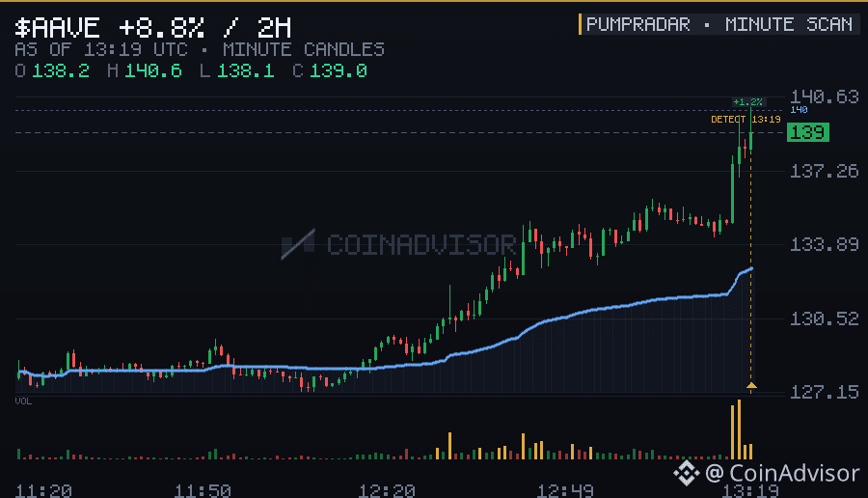Viewport: 868px width, 498px height.
Task: Click the low price value 138.1
Action: pyautogui.click(x=245, y=70)
